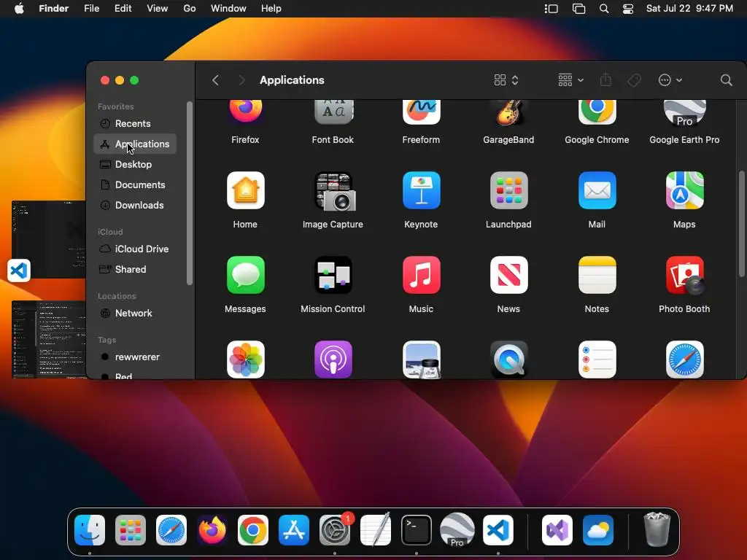747x560 pixels.
Task: Select the QuickTime Player icon
Action: (508, 359)
